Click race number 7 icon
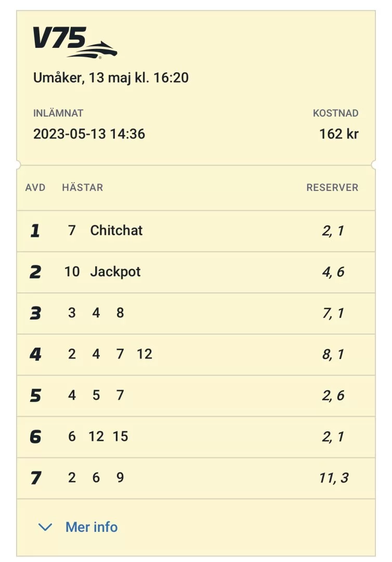Screen dimensions: 392x562 (35, 478)
